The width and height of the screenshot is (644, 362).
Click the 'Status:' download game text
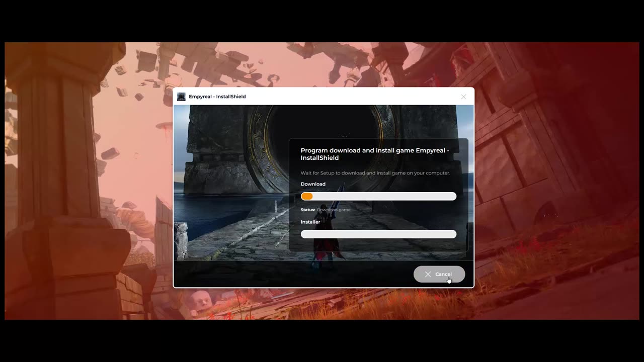click(x=328, y=210)
